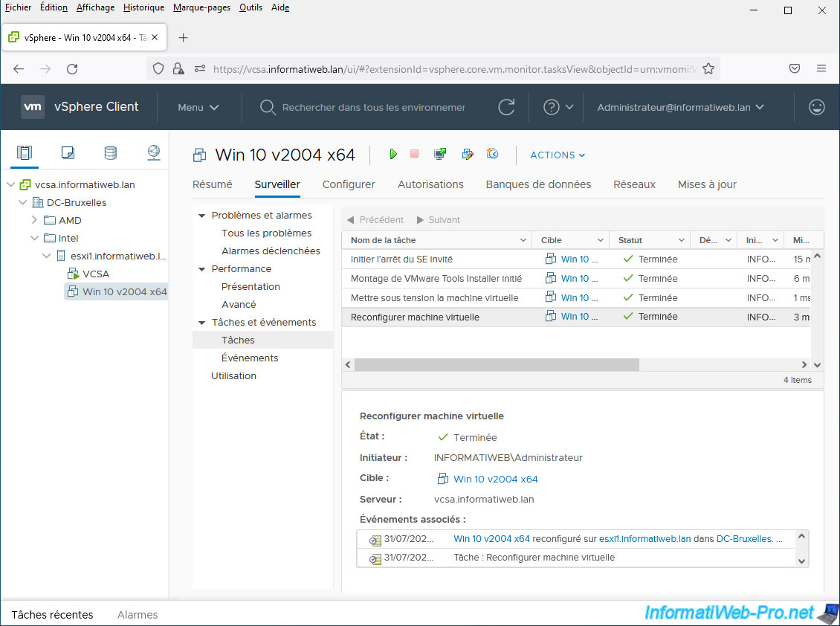Open the Banques de données tab
The height and width of the screenshot is (626, 840).
[x=538, y=184]
